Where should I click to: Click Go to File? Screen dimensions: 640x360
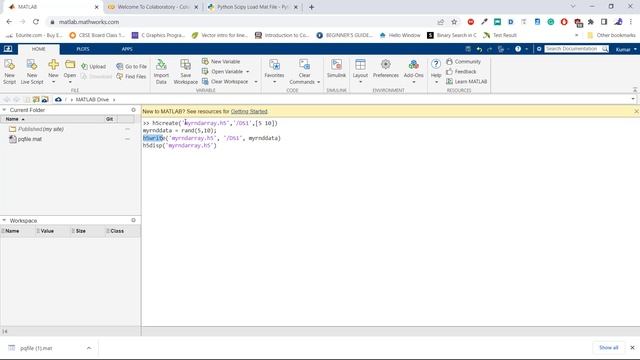(x=131, y=66)
